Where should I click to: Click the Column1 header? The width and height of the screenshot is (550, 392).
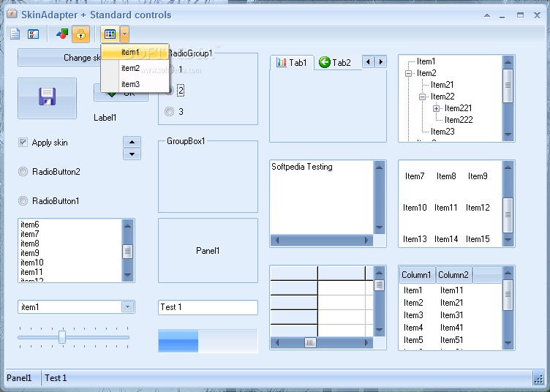pyautogui.click(x=416, y=275)
